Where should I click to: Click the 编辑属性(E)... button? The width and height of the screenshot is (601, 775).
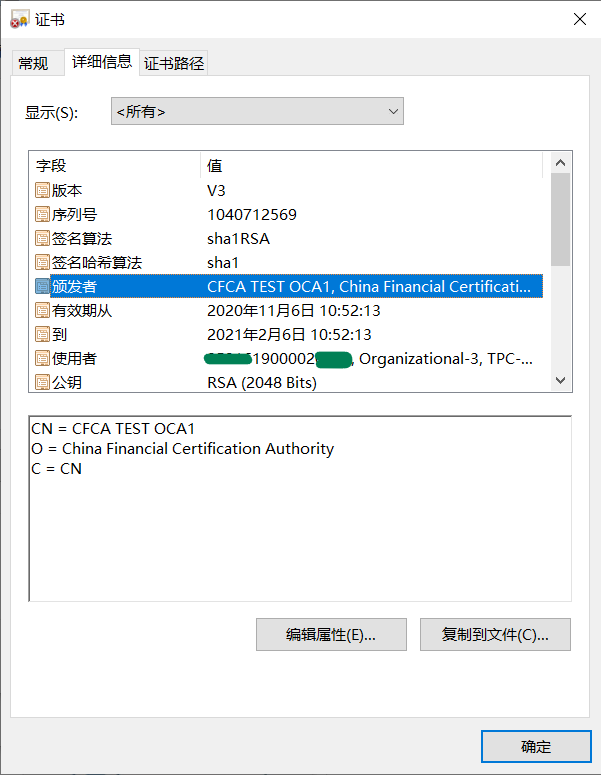[331, 634]
